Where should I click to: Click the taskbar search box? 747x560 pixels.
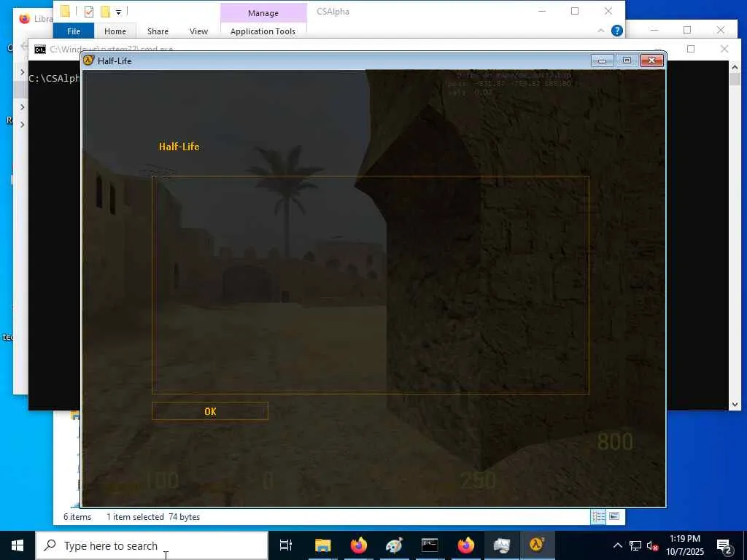pyautogui.click(x=152, y=545)
